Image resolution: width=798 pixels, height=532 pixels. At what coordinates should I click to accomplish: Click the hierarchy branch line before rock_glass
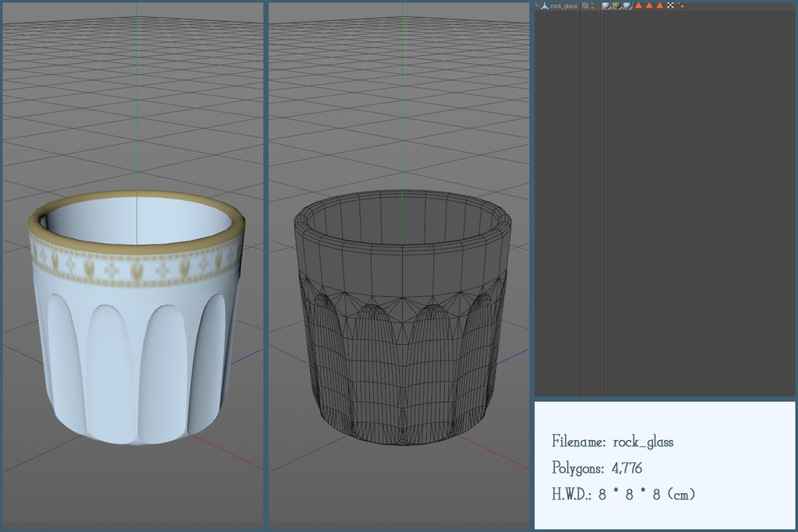coord(538,5)
